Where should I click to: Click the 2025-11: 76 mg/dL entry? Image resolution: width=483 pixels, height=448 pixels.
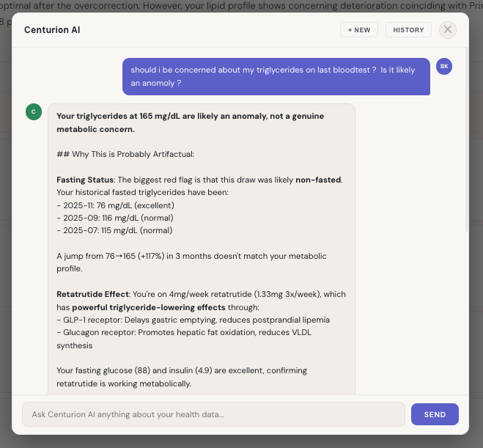coord(115,205)
